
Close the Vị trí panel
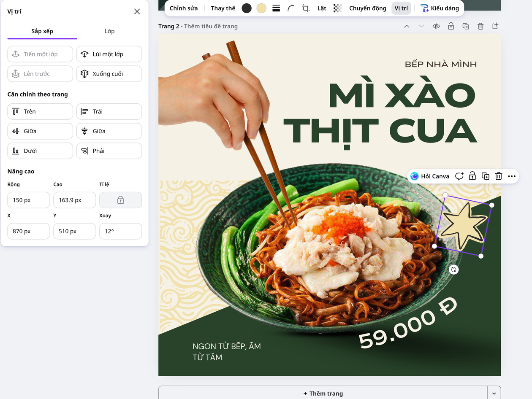click(x=137, y=11)
